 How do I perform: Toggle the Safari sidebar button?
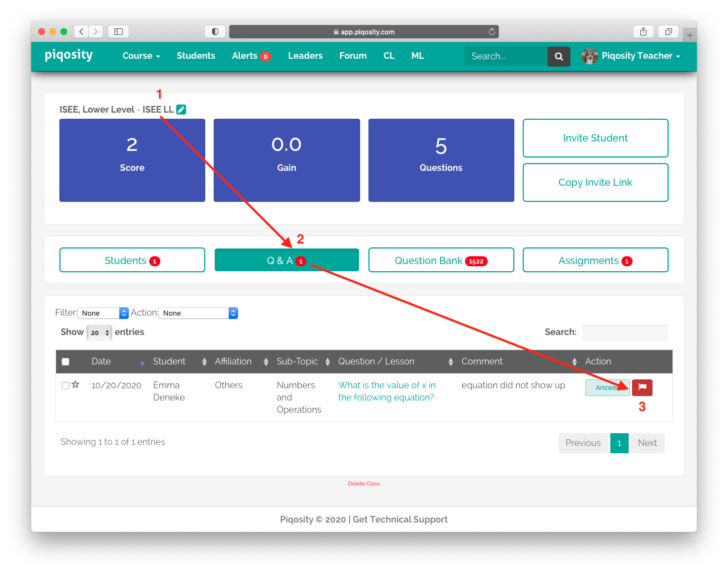pos(118,32)
